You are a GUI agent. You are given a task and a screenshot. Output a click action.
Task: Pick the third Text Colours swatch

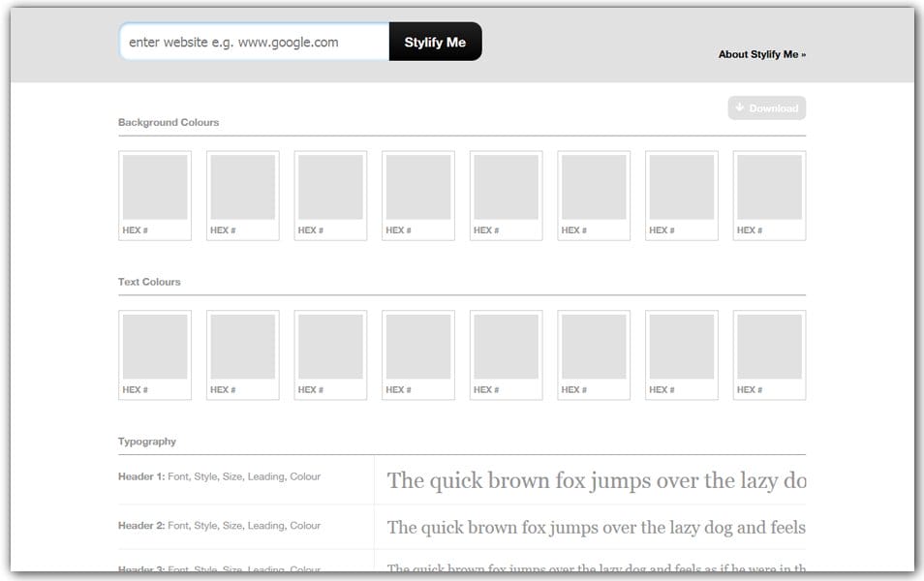(330, 347)
